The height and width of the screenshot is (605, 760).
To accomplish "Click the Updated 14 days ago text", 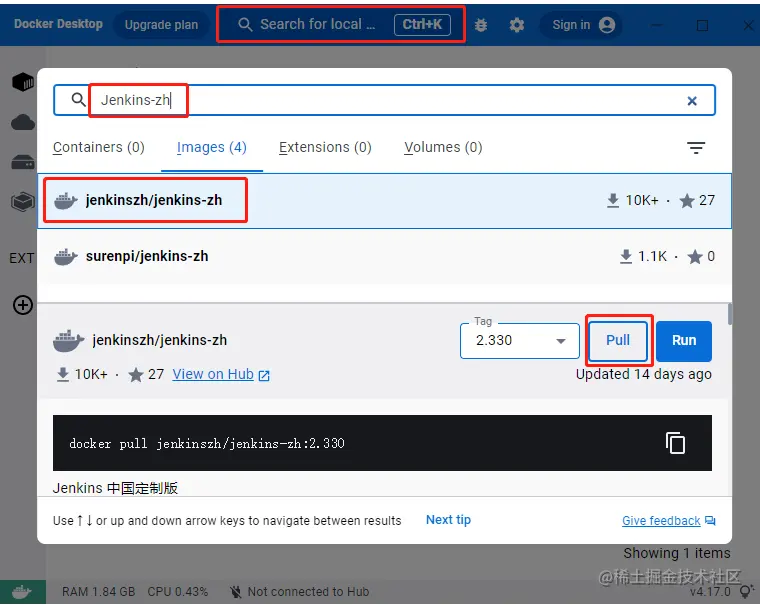I will point(644,374).
